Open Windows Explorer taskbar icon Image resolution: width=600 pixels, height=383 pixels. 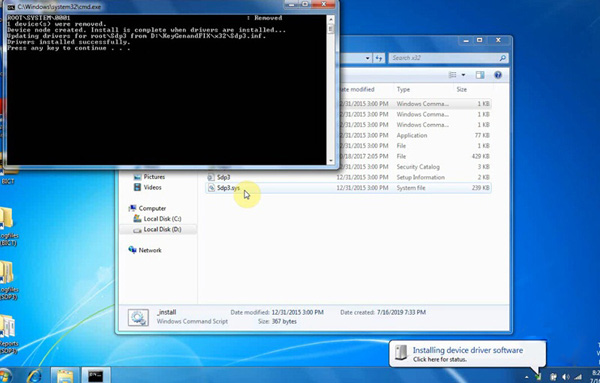65,376
